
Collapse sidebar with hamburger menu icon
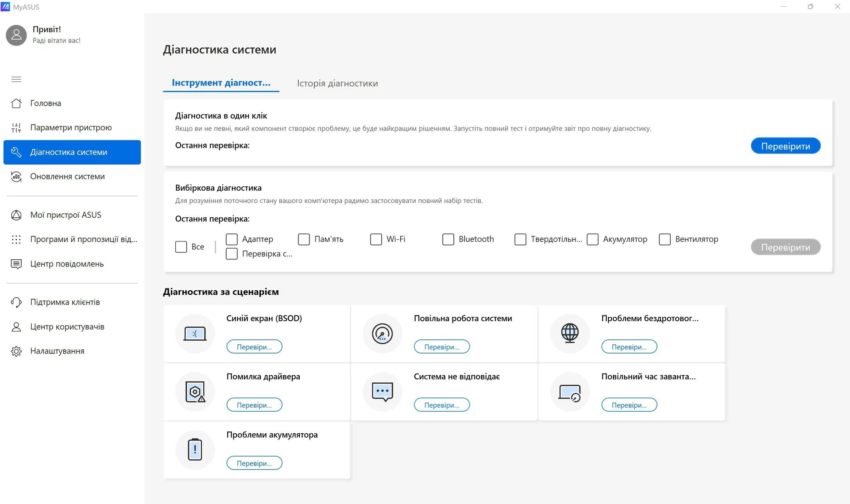tap(16, 79)
